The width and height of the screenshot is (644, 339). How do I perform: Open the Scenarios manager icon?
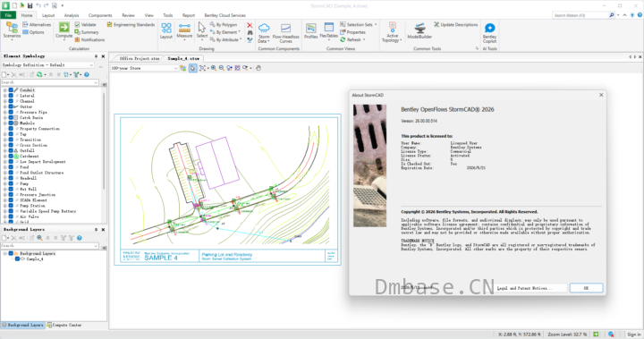coord(12,28)
